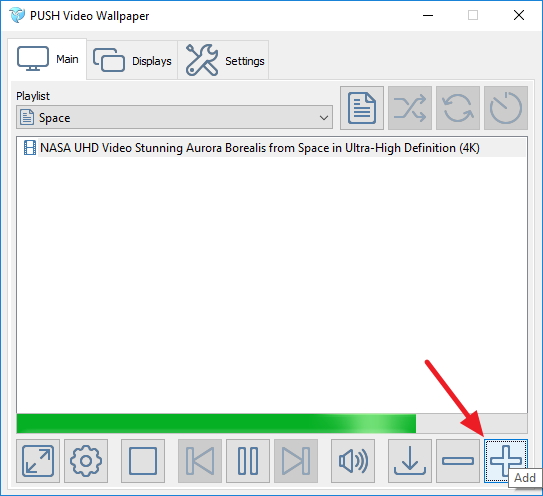Screen dimensions: 543x496
Task: Skip to the next video
Action: [296, 461]
